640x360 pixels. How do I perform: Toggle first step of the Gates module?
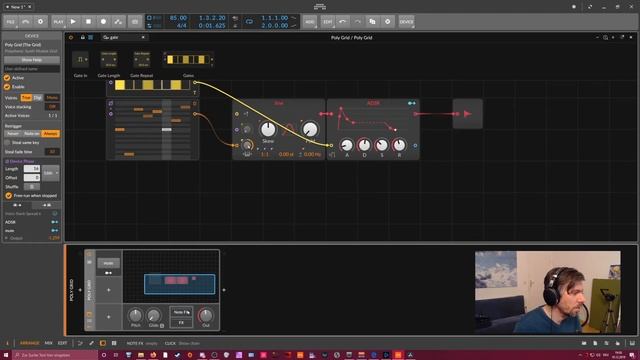120,85
